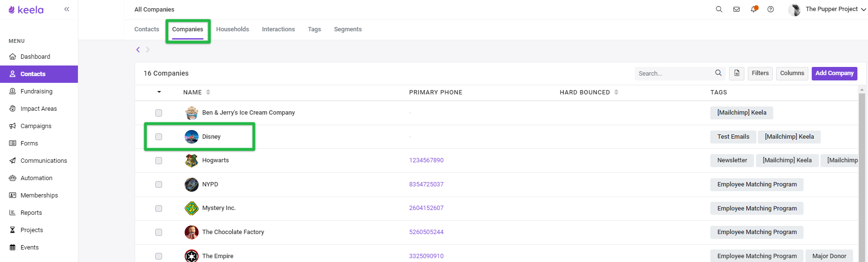The image size is (868, 262).
Task: Sort by HARD BOUNCED column arrows
Action: click(x=616, y=92)
